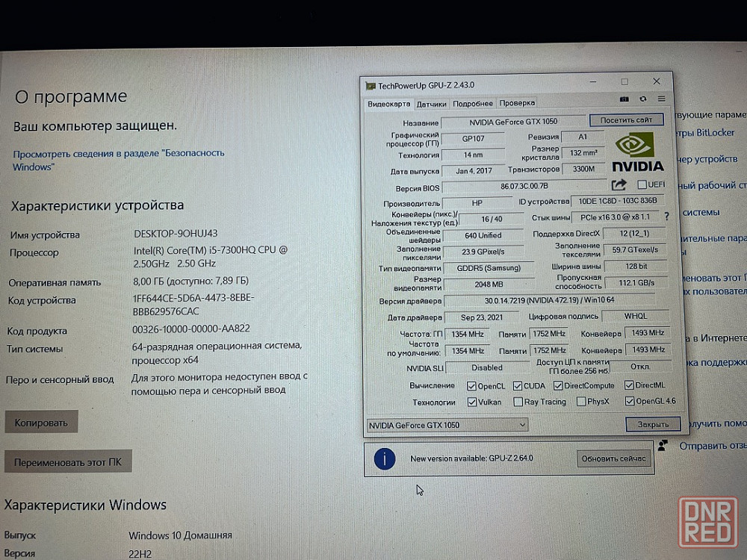Click the 22H2 version value
Image resolution: width=747 pixels, height=560 pixels.
coord(140,554)
